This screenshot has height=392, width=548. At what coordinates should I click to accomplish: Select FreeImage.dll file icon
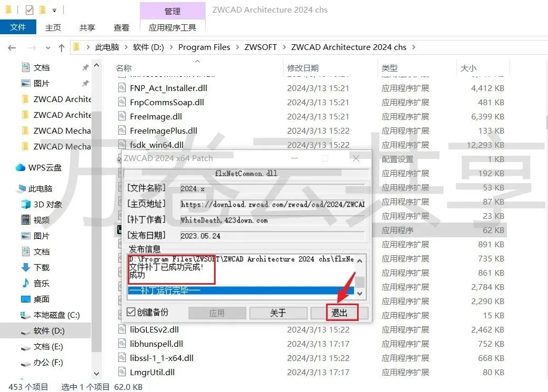(x=121, y=116)
